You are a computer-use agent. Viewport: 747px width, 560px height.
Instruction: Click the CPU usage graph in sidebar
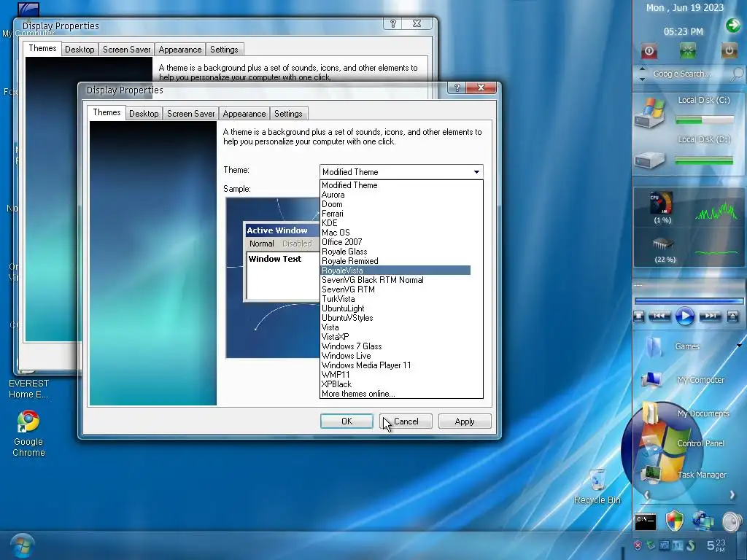tap(716, 211)
